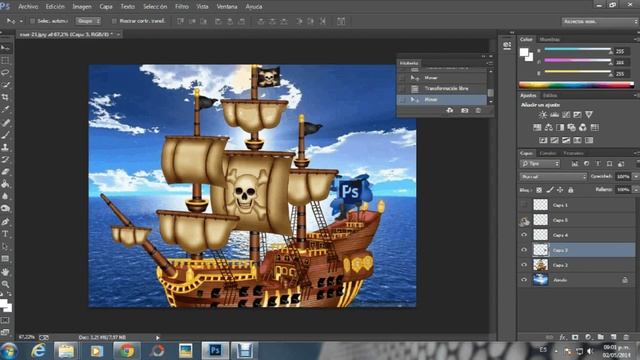Select the Quick Selection tool
Viewport: 640px width, 360px height.
coord(5,85)
